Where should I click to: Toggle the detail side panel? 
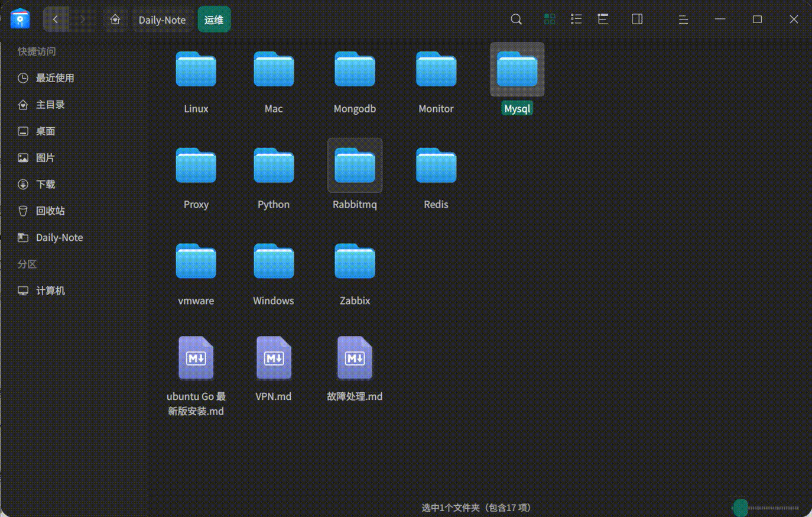[637, 20]
